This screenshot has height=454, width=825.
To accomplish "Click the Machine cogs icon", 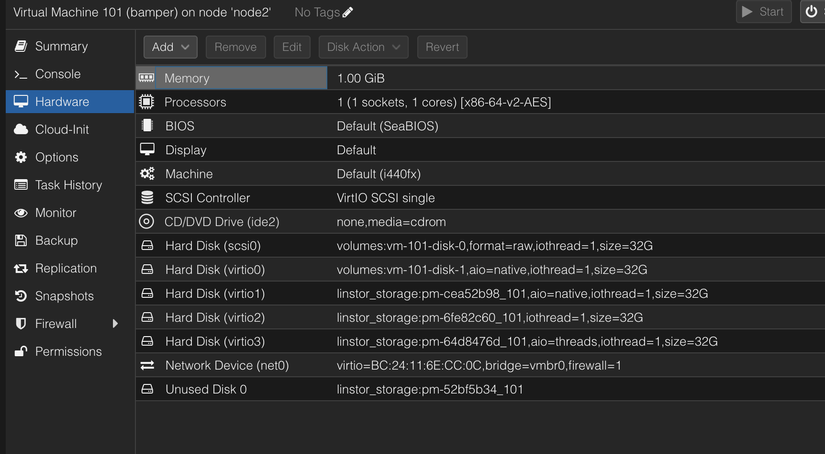I will click(147, 174).
